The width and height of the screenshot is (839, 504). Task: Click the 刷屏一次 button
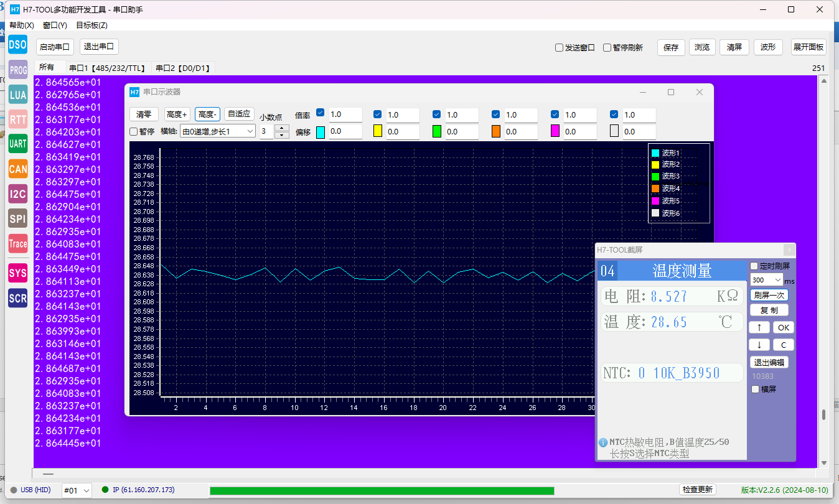coord(769,296)
